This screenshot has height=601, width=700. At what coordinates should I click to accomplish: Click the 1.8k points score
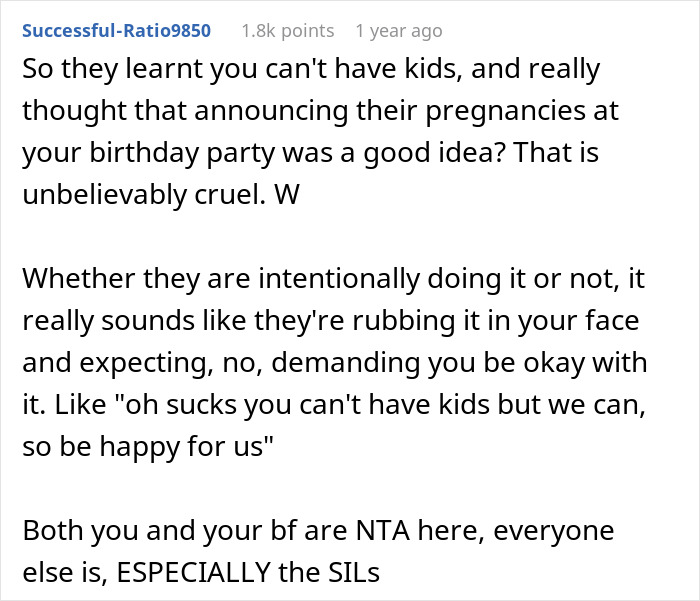(286, 31)
